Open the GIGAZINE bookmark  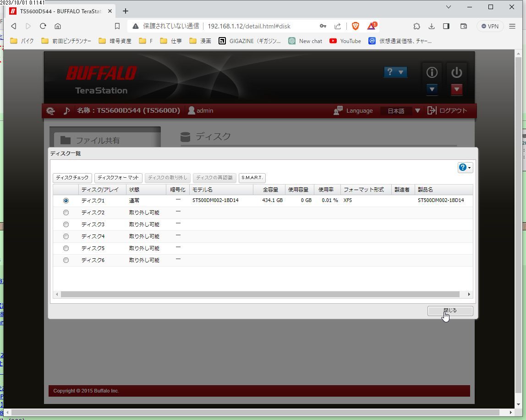(250, 41)
